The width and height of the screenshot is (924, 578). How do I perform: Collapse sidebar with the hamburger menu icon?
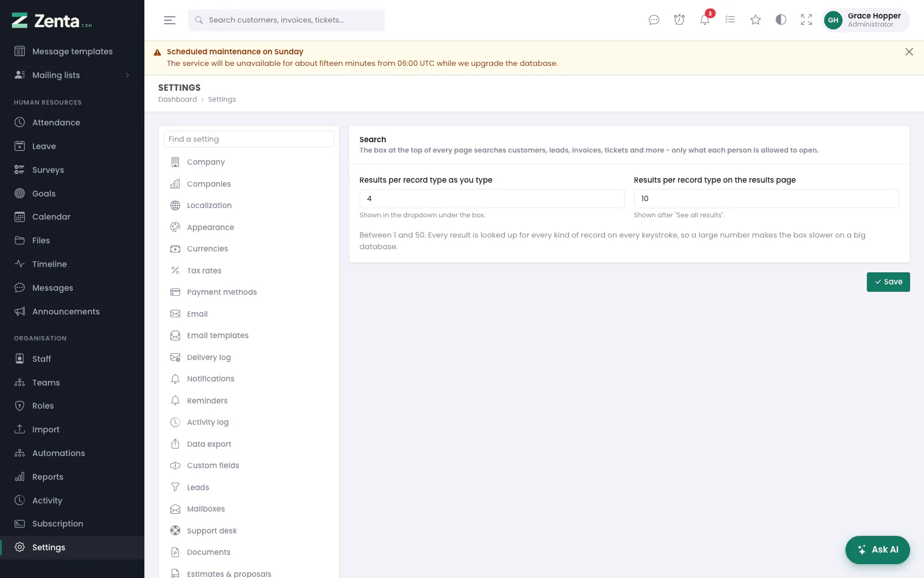coord(170,20)
